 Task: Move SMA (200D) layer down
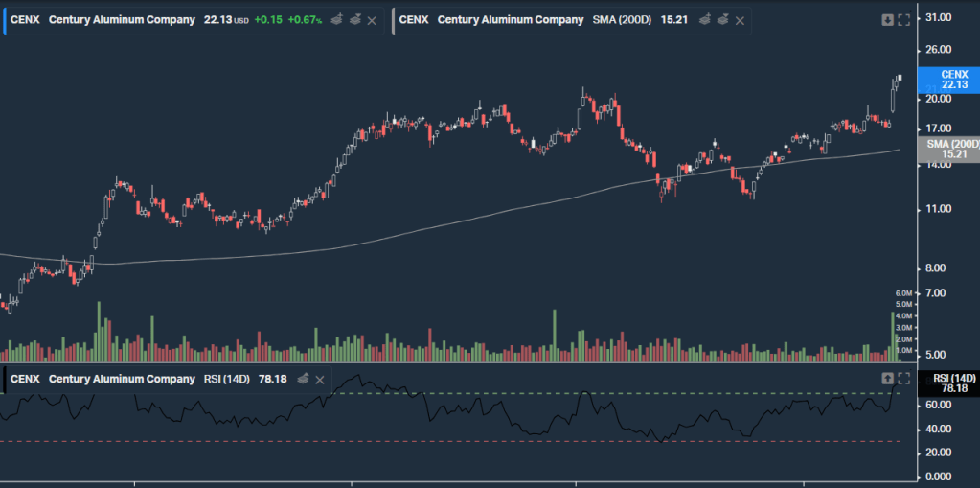point(722,19)
